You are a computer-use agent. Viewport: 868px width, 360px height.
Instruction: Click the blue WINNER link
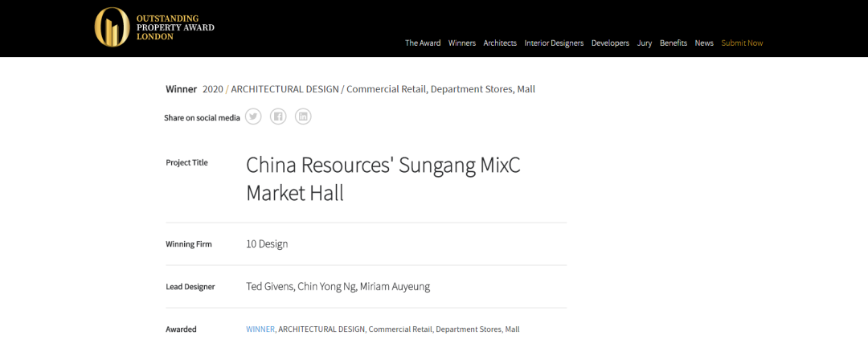pos(260,329)
